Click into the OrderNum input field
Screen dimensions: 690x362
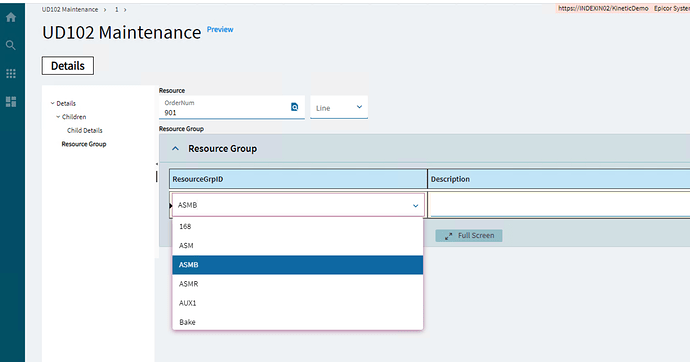(224, 113)
